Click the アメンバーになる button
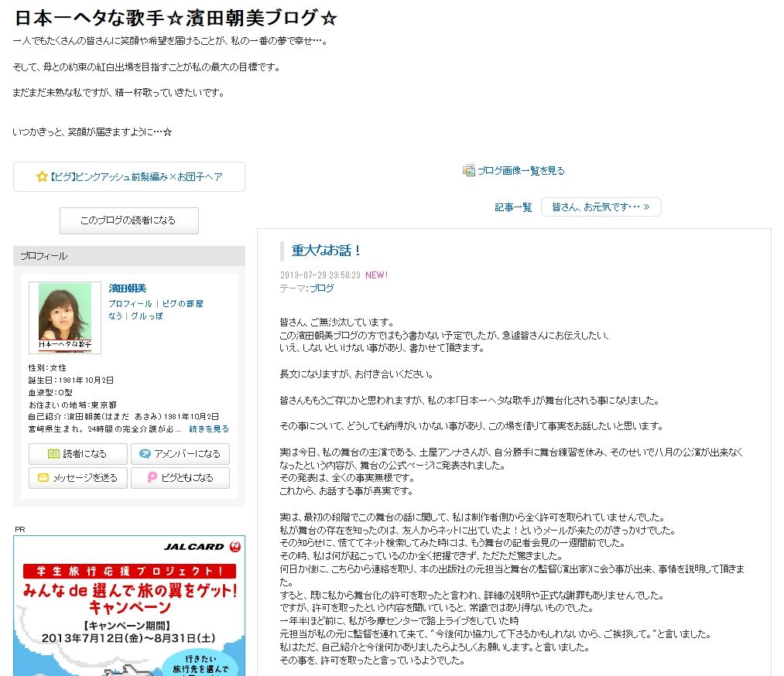Screen dimensions: 784x676 point(180,454)
